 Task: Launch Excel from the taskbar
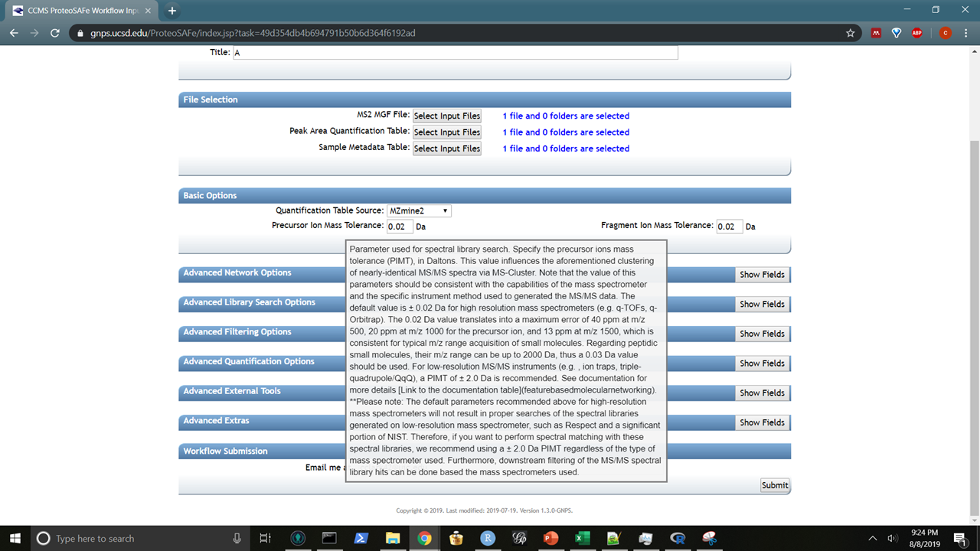coord(582,538)
